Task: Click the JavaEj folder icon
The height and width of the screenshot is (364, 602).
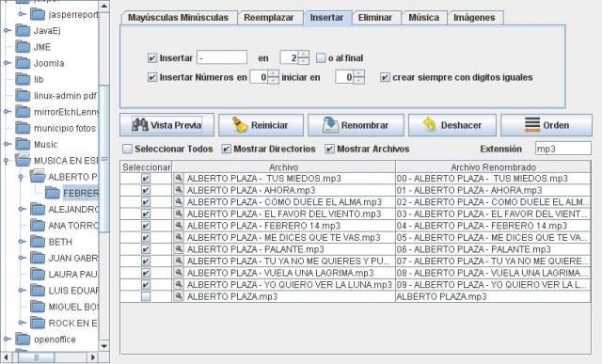Action: coord(23,30)
